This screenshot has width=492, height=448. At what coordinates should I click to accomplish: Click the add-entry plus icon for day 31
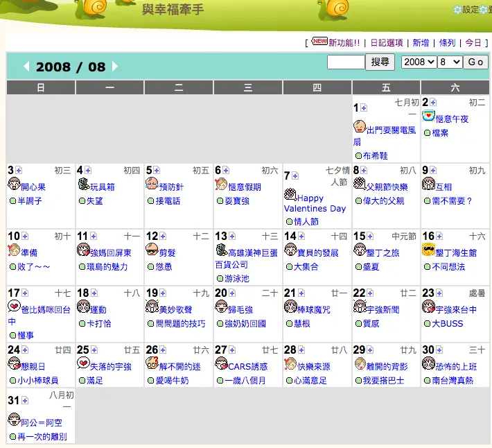click(x=25, y=401)
